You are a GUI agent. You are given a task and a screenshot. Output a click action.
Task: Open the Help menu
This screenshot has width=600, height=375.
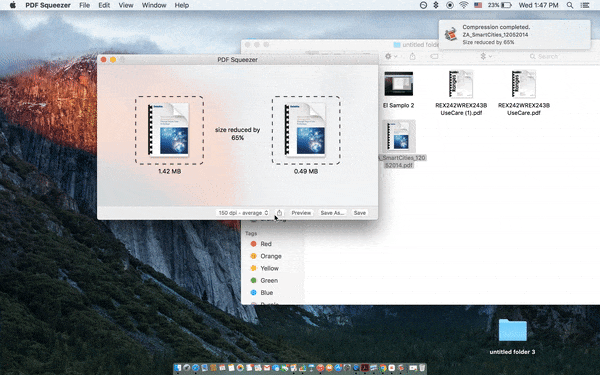pos(182,5)
